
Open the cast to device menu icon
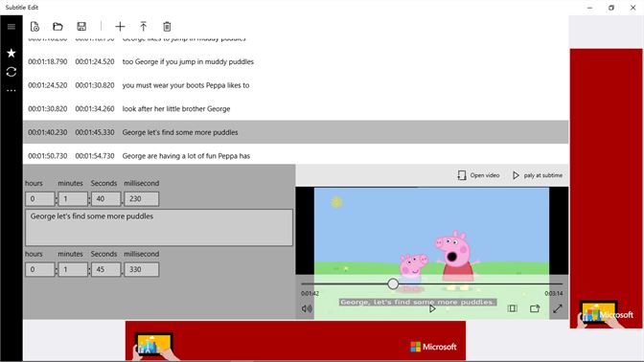pyautogui.click(x=535, y=308)
